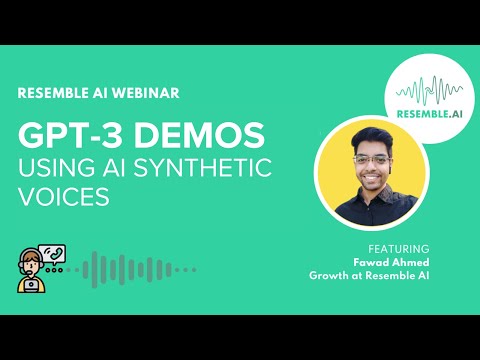Open the presenter's circular portrait photo
Screen dimensions: 480x360
click(x=372, y=173)
